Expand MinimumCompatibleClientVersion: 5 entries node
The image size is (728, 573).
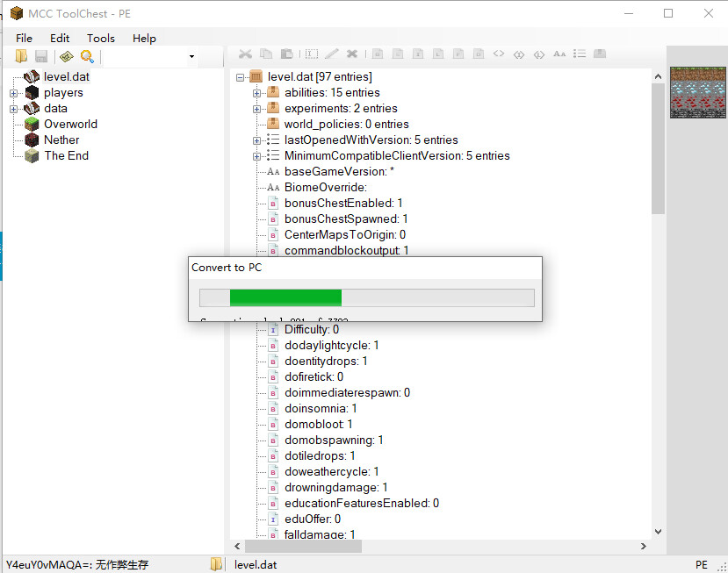256,156
